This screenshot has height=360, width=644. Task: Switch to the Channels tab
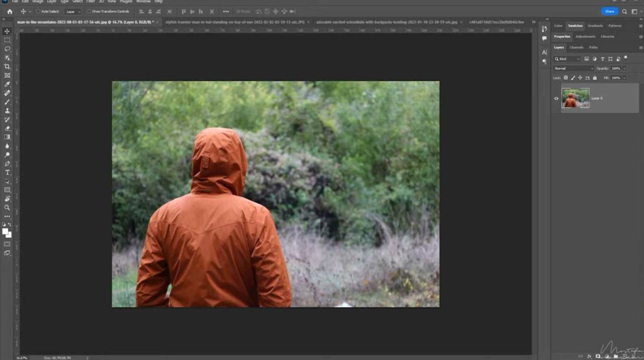click(576, 48)
